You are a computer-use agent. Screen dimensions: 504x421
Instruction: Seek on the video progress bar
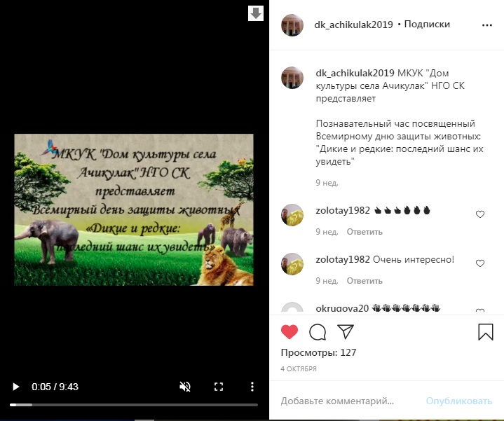[x=134, y=405]
